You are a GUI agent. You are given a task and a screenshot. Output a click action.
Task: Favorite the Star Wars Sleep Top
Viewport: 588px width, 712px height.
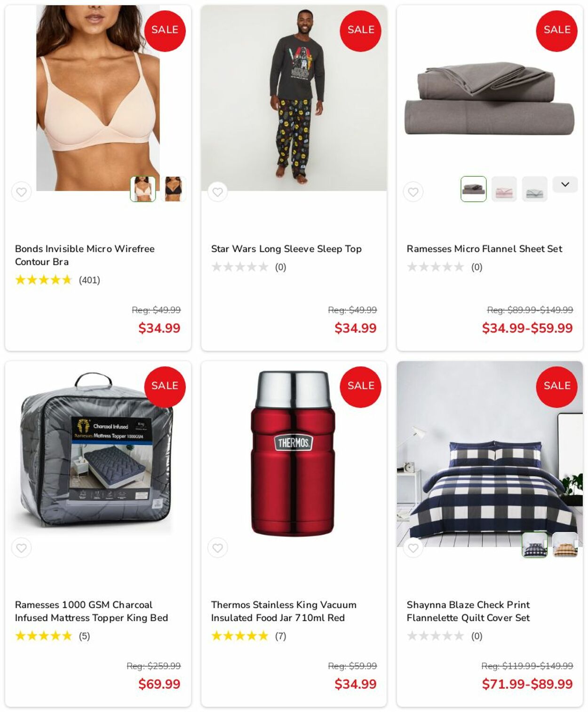click(217, 192)
